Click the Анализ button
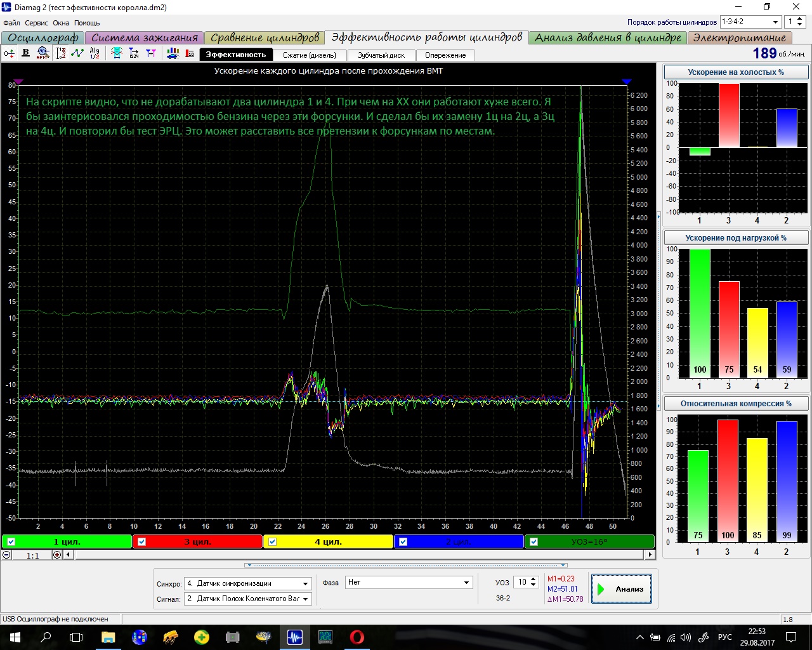 point(621,589)
